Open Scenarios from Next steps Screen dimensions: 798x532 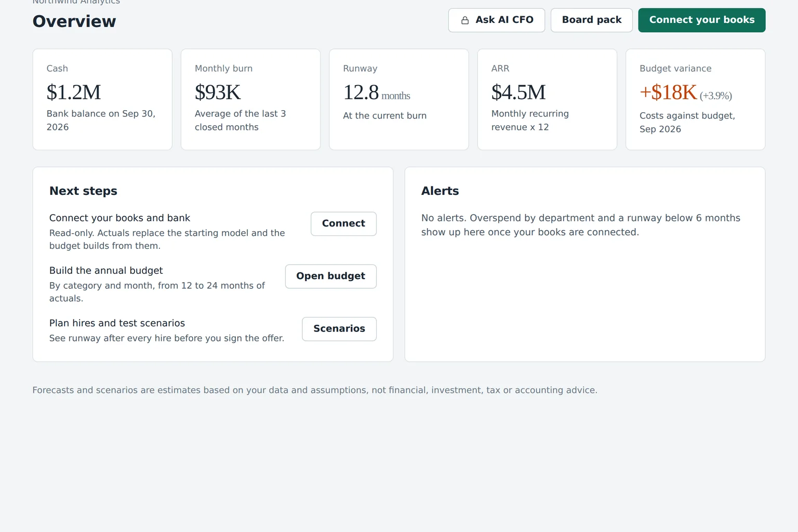pos(339,329)
